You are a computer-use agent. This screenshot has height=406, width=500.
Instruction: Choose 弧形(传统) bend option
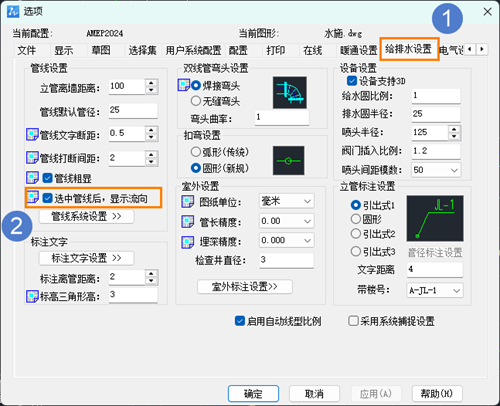point(196,152)
